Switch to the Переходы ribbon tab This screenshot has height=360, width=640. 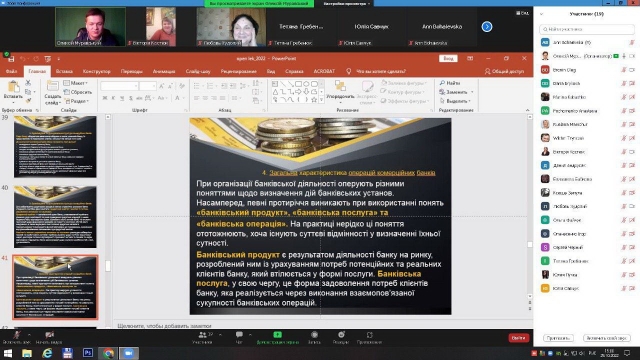(x=131, y=71)
